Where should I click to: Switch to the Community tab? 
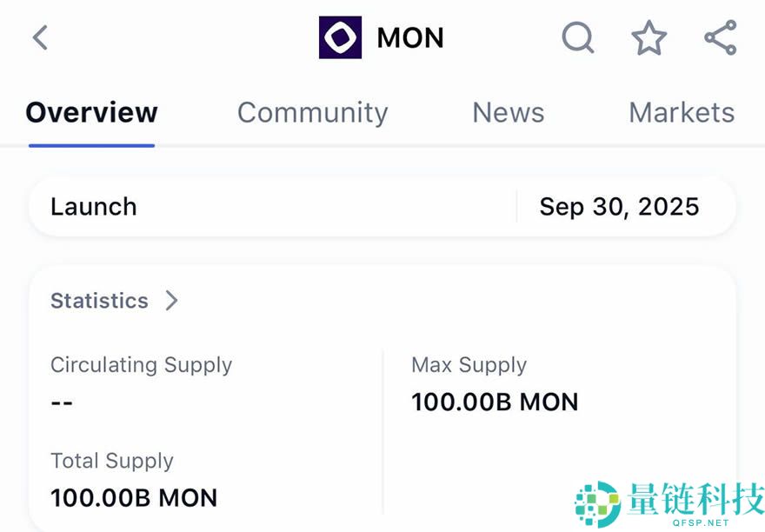(312, 112)
